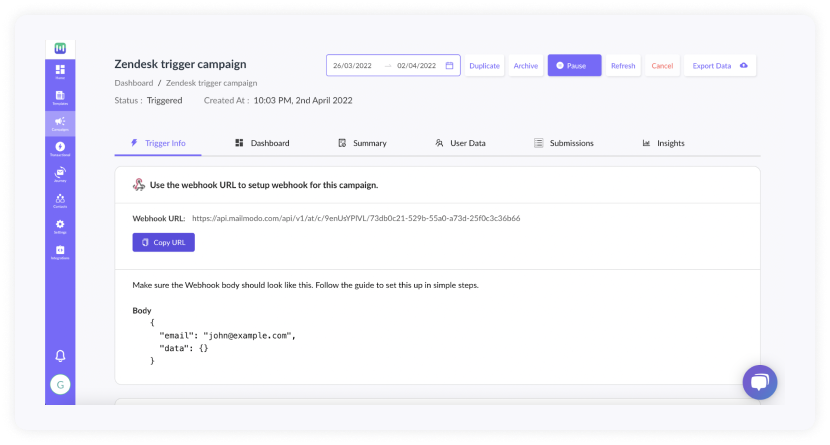The height and width of the screenshot is (445, 830).
Task: Click Created At 10:03 PM timestamp
Action: 278,100
